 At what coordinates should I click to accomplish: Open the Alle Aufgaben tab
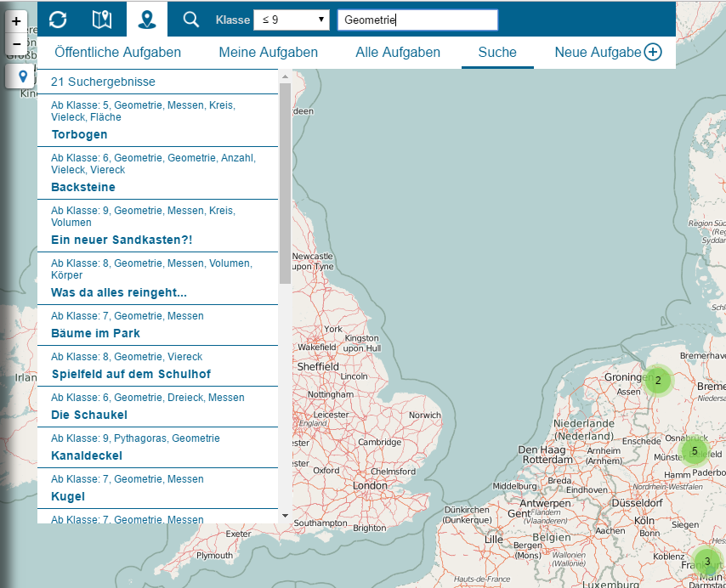(398, 53)
